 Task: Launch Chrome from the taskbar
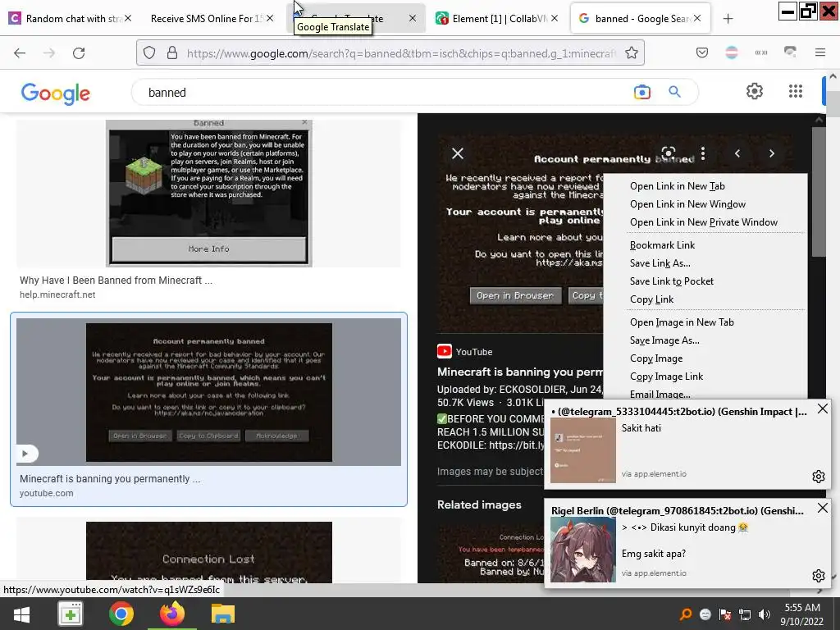tap(121, 614)
